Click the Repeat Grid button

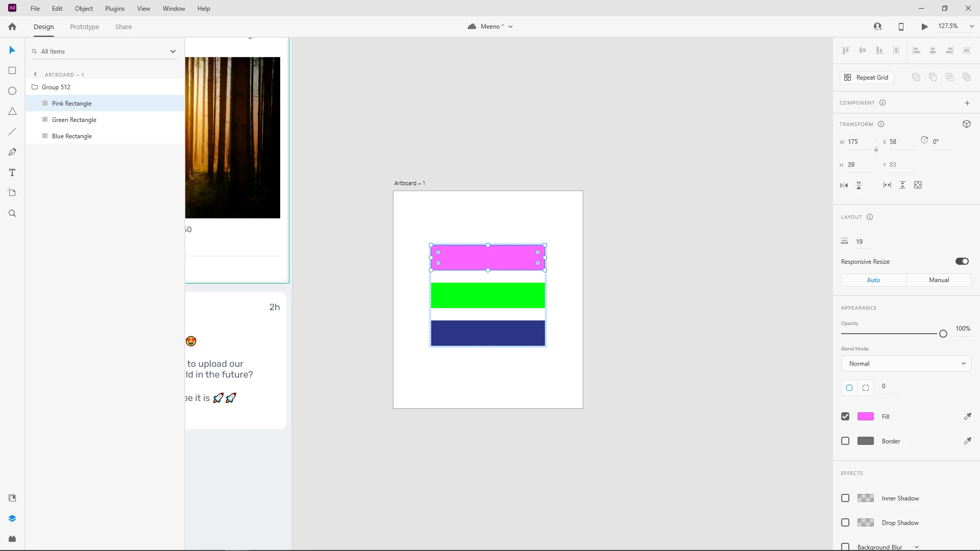tap(867, 77)
